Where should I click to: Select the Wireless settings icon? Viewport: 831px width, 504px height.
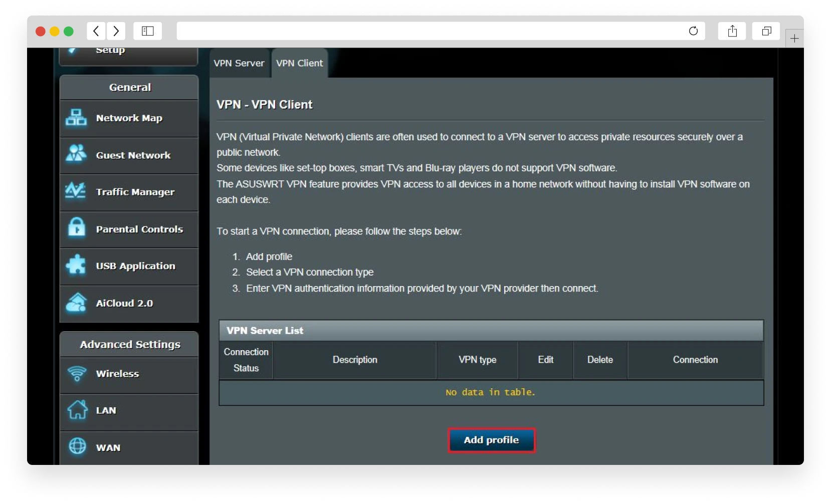(76, 374)
